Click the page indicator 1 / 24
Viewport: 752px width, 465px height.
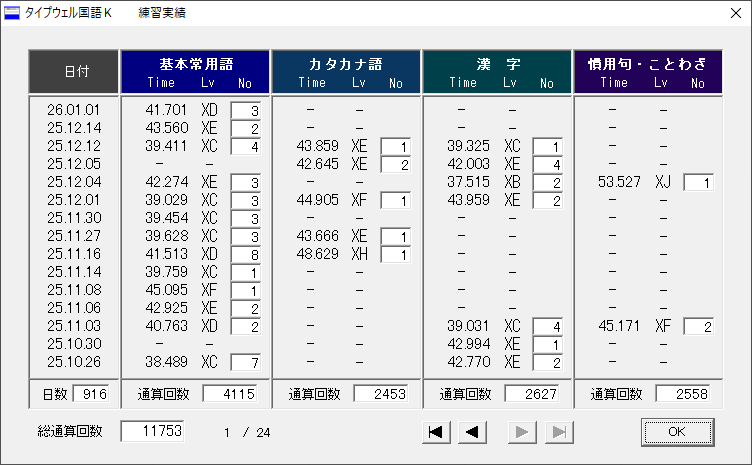click(x=247, y=432)
